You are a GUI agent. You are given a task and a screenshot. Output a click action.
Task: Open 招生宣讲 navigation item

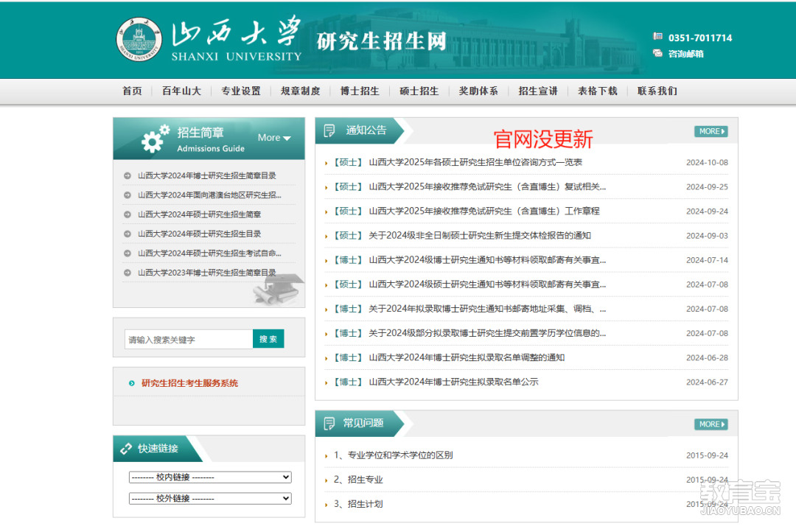[538, 91]
